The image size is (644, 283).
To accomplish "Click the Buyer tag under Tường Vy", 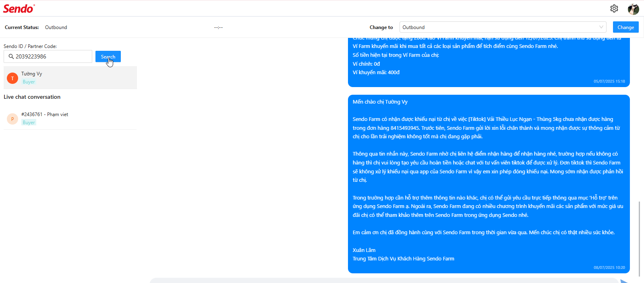I will (x=29, y=82).
